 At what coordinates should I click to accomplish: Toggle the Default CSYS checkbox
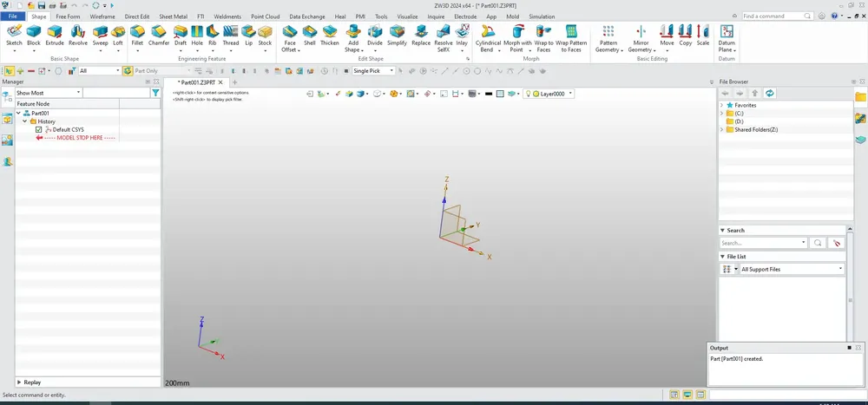point(39,129)
